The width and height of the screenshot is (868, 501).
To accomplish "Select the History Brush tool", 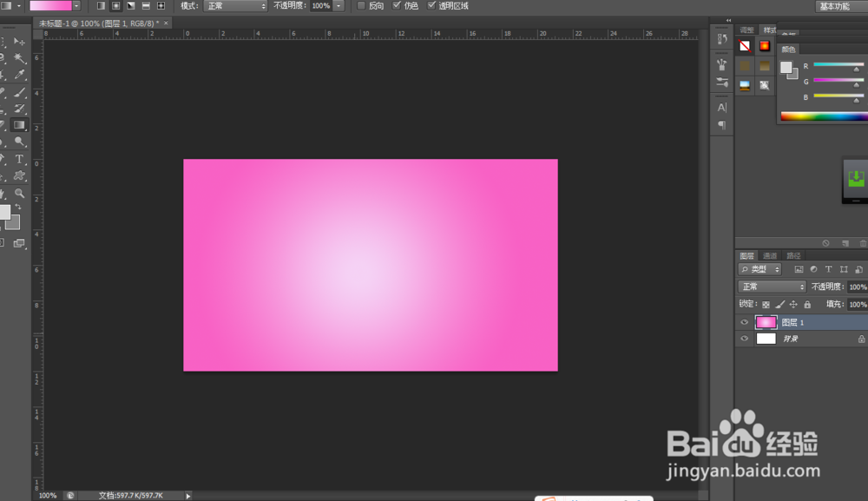I will (x=19, y=109).
